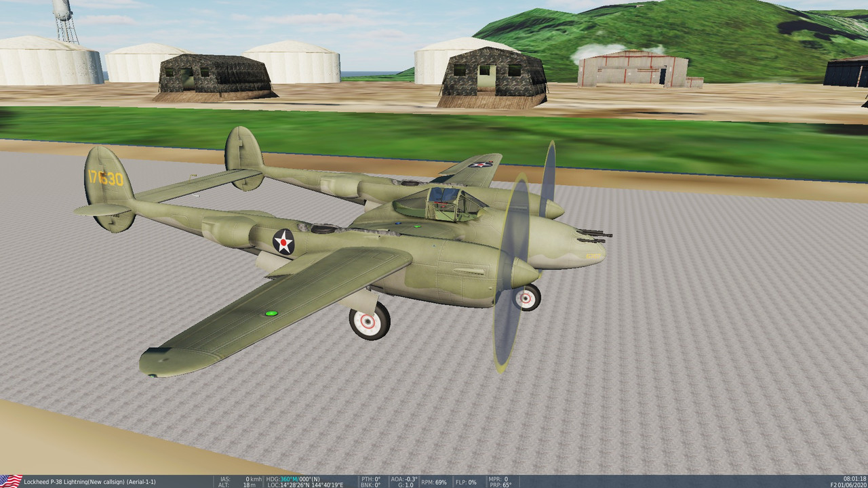Click the IAS 0 km/h readout

pos(240,479)
